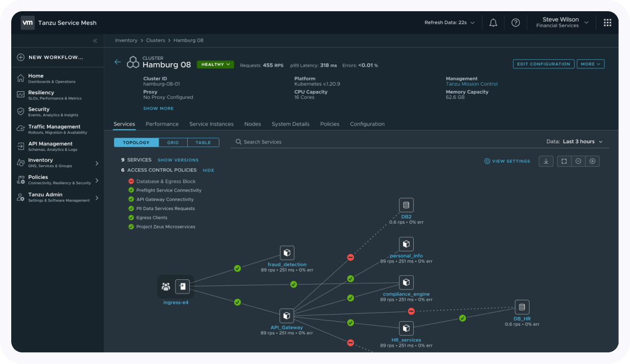
Task: Open VIEW SETTINGS for the topology
Action: [x=507, y=161]
